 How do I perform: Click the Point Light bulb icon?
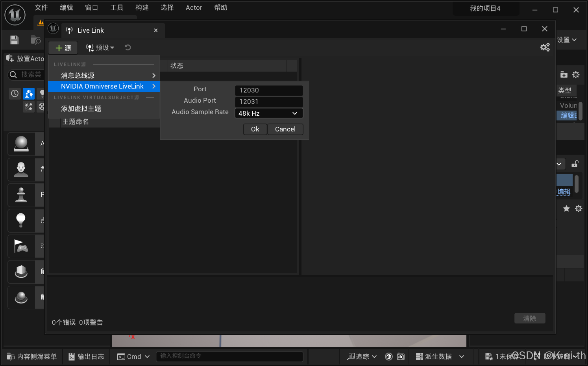point(21,220)
